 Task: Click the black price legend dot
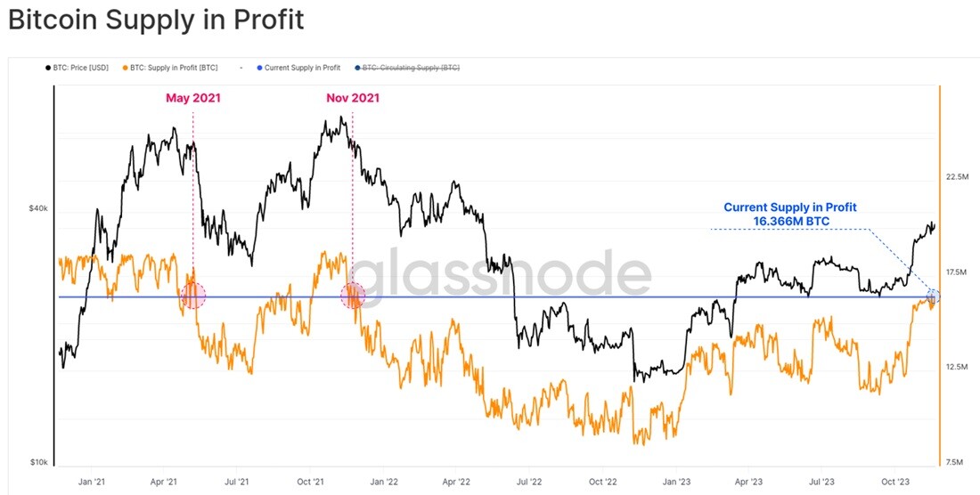[47, 68]
